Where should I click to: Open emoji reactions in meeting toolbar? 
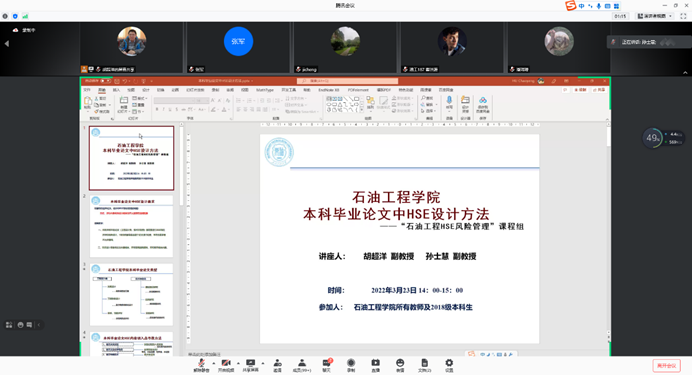coord(400,365)
